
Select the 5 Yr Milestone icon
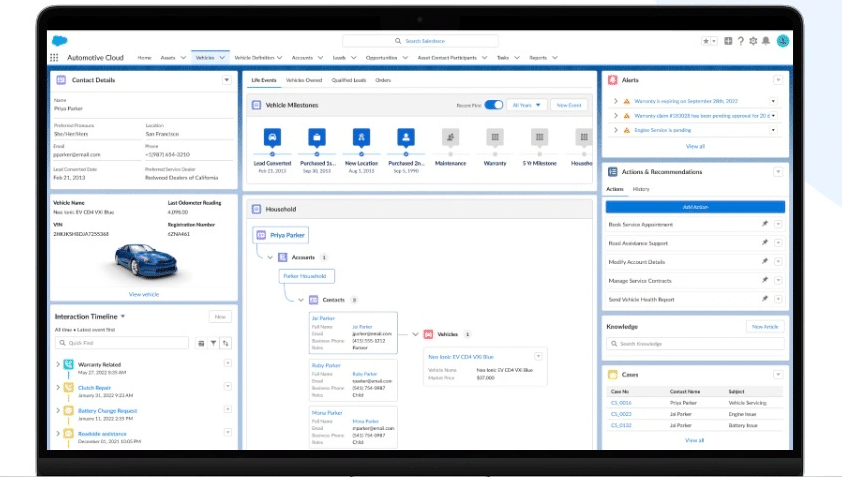[540, 137]
